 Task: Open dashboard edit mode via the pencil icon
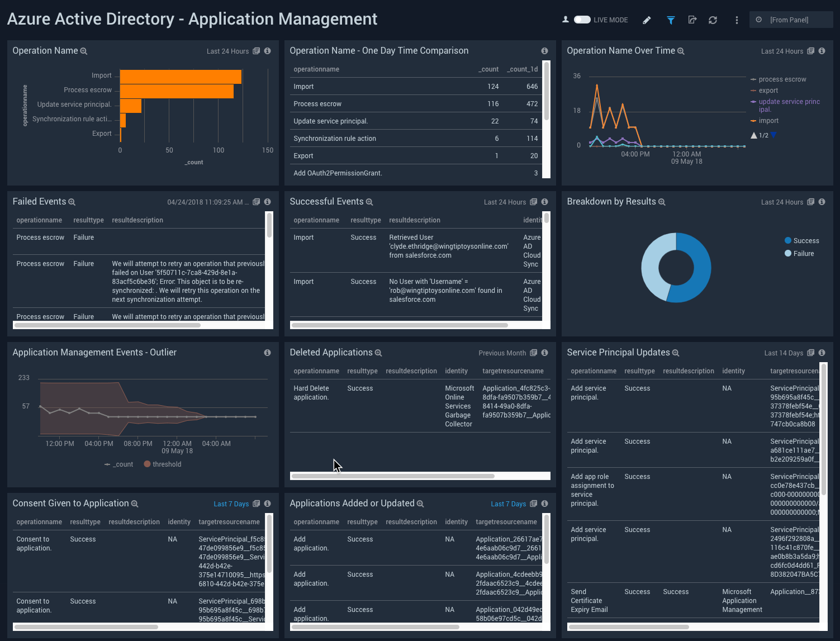[646, 20]
